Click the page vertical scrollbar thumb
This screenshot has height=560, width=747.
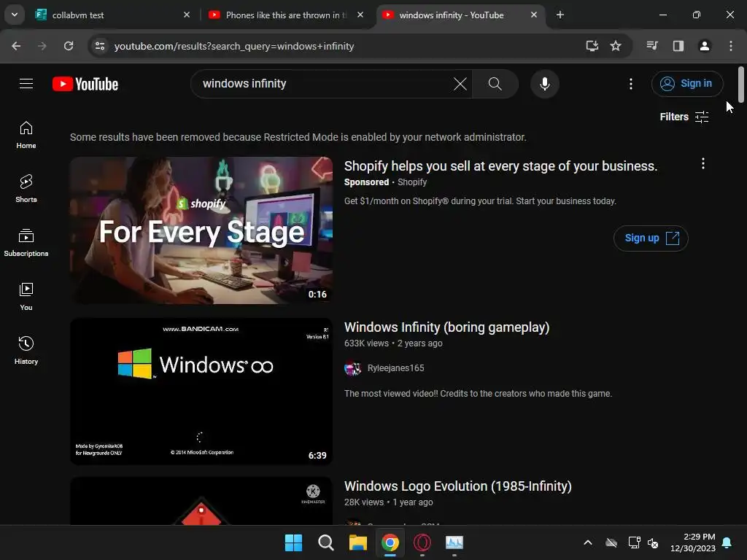click(741, 85)
